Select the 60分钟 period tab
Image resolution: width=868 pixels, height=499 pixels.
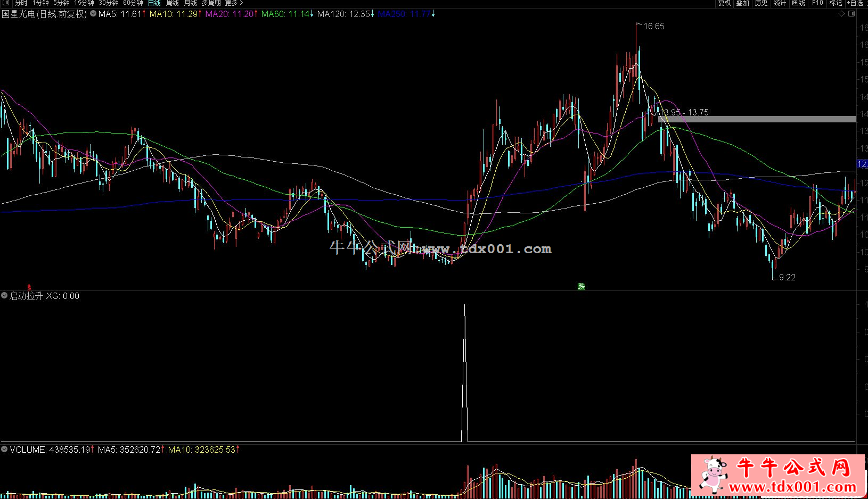tap(133, 3)
